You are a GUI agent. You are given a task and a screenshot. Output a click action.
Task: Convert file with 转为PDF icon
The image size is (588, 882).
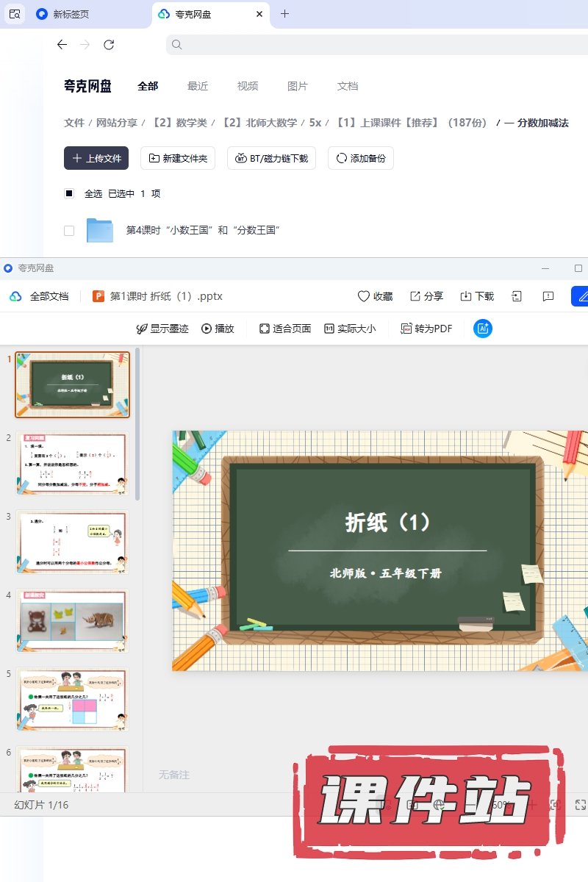point(406,329)
